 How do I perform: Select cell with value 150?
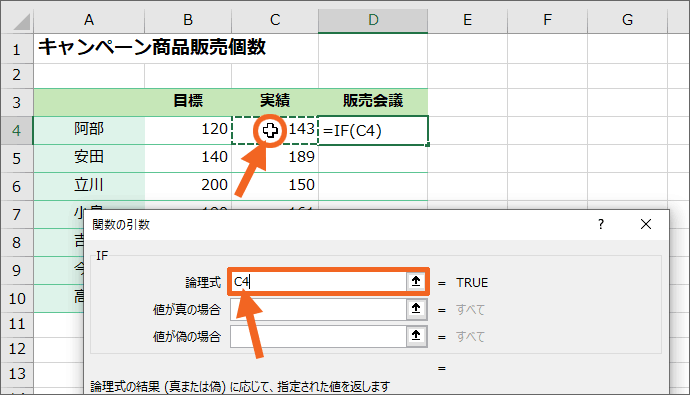coord(275,186)
